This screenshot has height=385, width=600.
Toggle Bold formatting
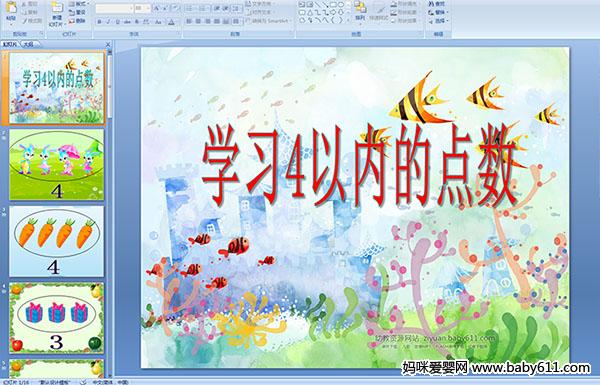[x=99, y=22]
